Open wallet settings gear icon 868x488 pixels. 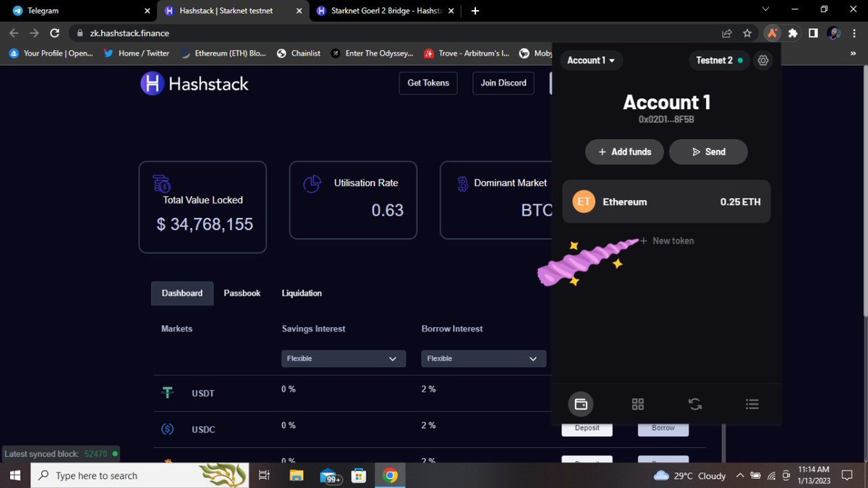pyautogui.click(x=763, y=61)
